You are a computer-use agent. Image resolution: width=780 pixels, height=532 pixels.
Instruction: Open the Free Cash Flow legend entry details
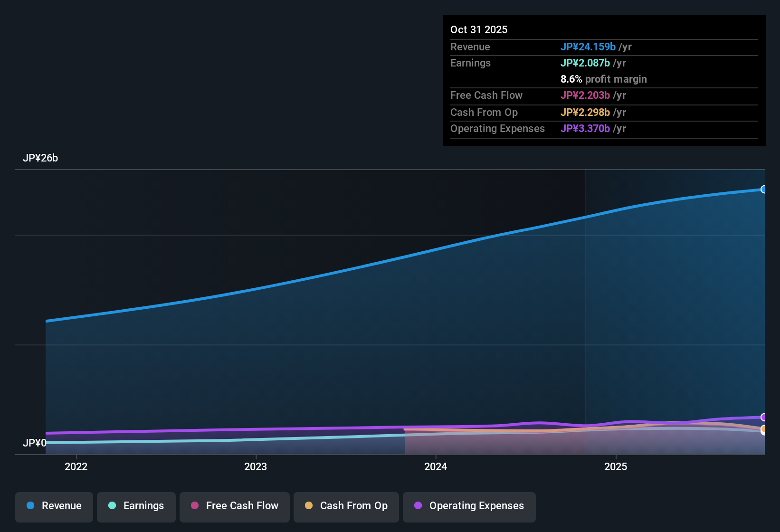tap(234, 506)
